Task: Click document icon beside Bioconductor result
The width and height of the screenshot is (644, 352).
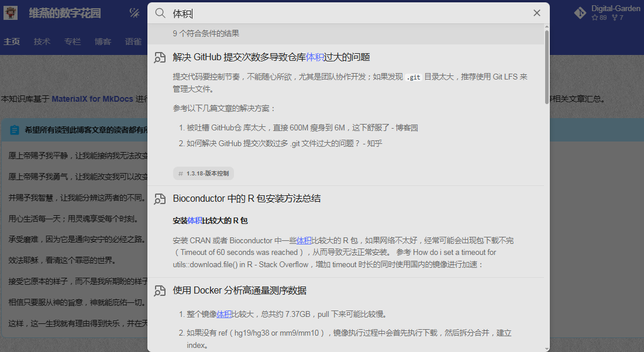Action: point(160,199)
